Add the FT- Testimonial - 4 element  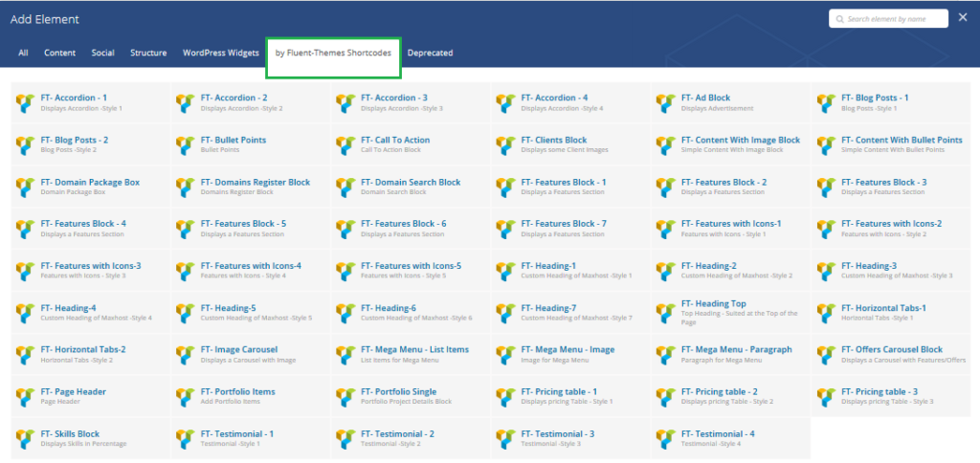pyautogui.click(x=718, y=434)
